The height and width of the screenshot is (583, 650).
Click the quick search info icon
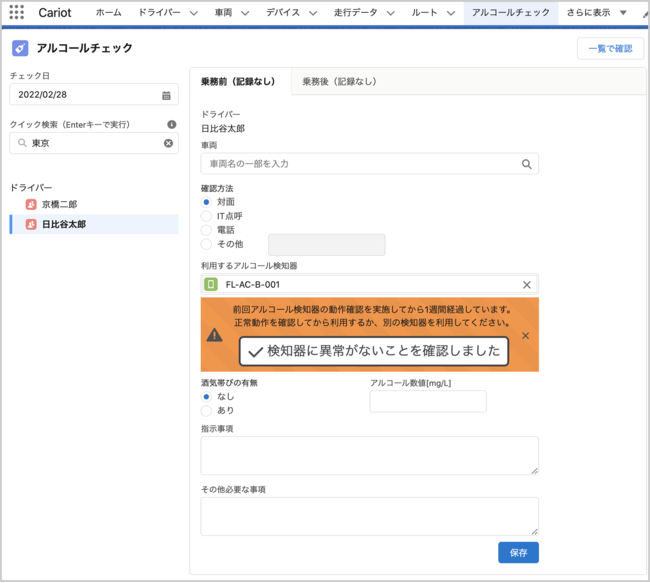(x=171, y=124)
